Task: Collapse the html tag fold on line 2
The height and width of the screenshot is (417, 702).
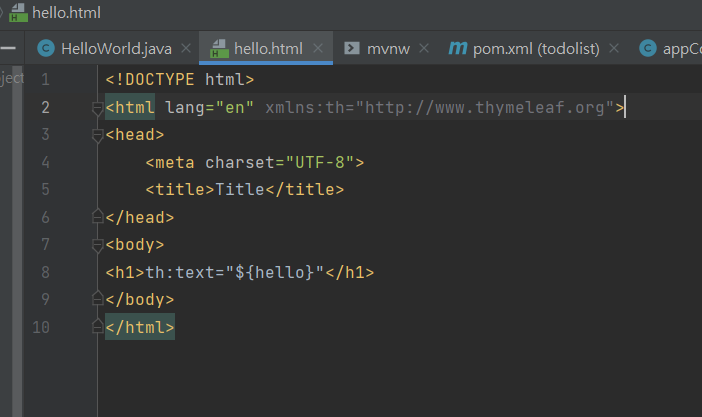Action: point(97,107)
